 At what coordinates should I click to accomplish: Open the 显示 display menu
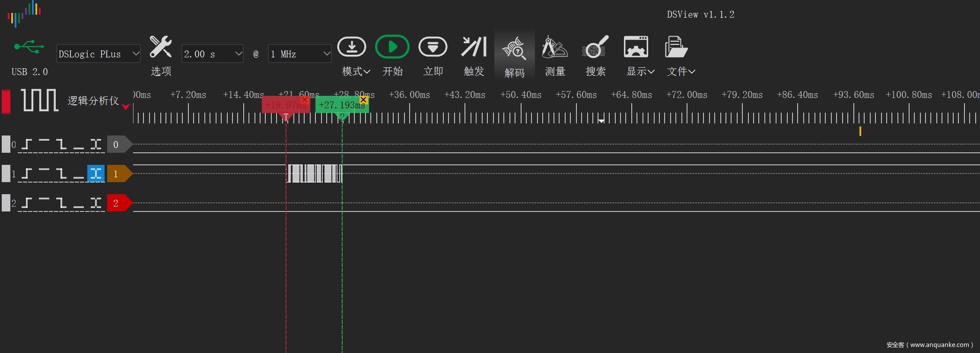tap(640, 71)
